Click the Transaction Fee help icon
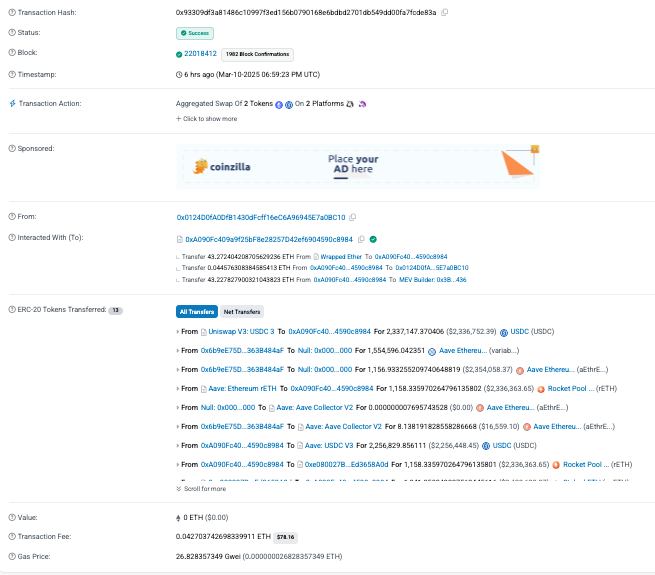The height and width of the screenshot is (575, 655). click(12, 537)
